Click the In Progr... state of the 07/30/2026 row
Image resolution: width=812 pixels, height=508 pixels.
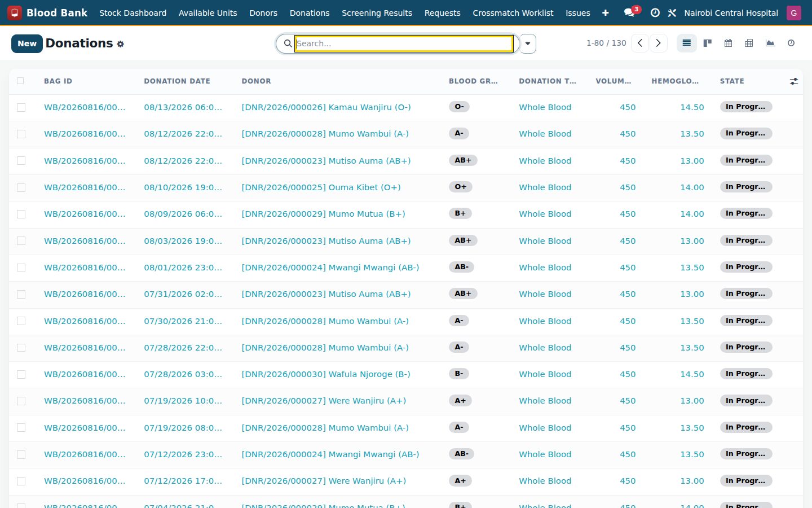pos(745,321)
